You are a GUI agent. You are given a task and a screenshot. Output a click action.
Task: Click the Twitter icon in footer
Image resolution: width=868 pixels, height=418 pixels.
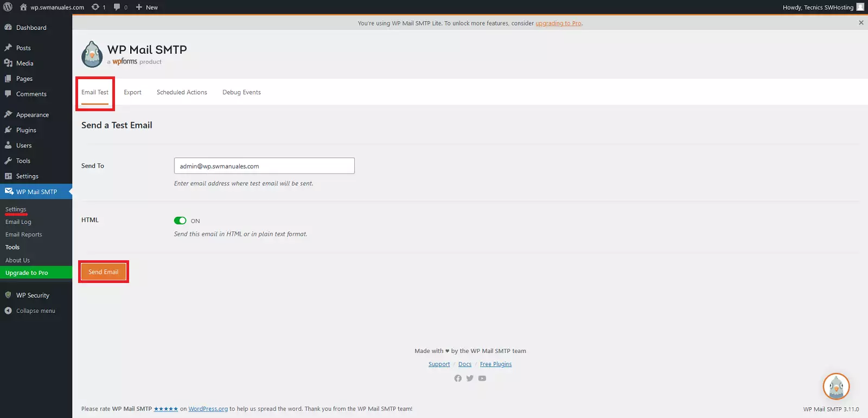[470, 378]
